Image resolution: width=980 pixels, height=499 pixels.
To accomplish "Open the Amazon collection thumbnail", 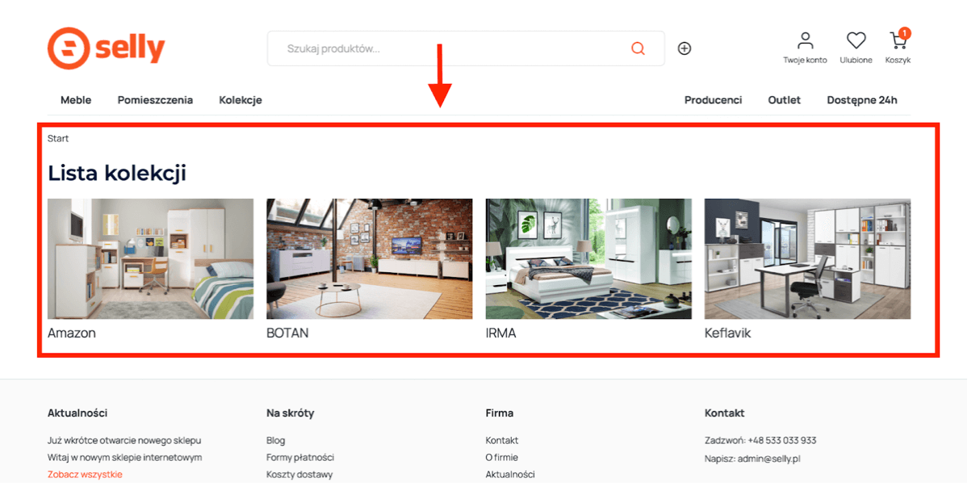I will pyautogui.click(x=150, y=258).
